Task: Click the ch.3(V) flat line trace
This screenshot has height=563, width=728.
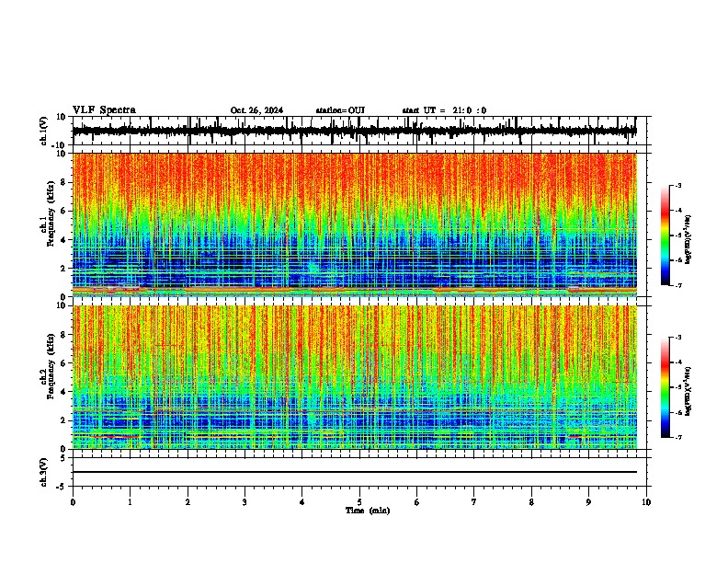Action: [355, 472]
